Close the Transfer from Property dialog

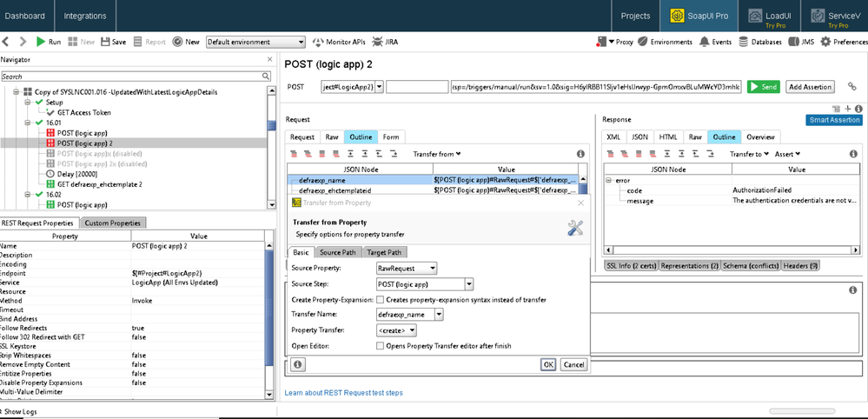580,203
